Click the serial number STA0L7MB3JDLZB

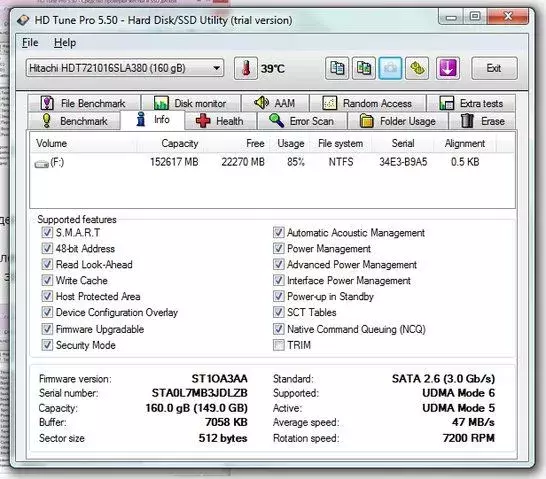200,393
